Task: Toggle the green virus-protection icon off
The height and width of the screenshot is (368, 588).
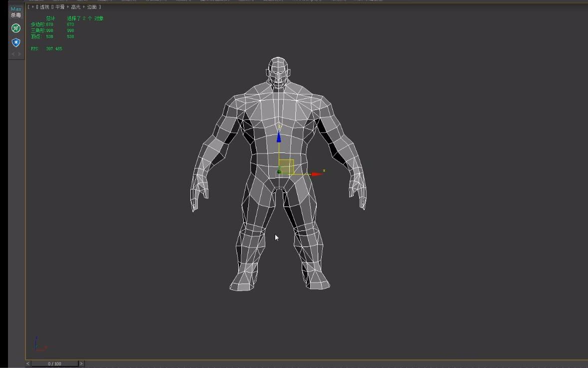Action: (x=15, y=28)
